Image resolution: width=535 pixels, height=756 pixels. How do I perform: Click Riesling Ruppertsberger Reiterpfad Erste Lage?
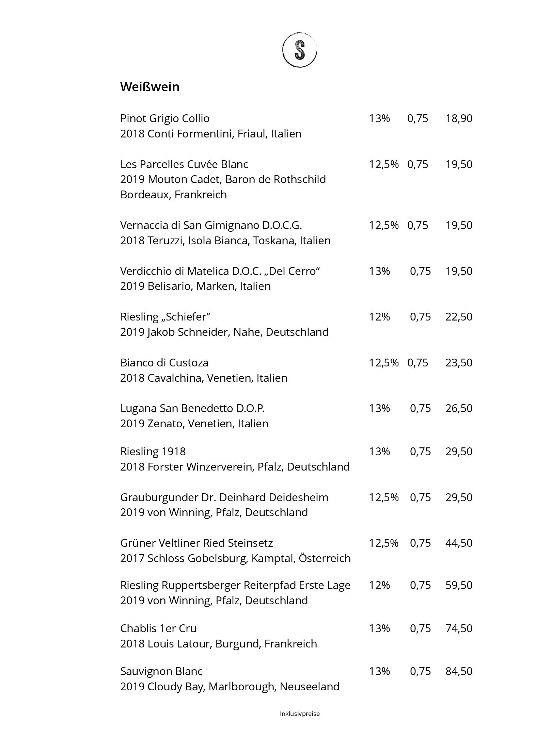coord(235,585)
